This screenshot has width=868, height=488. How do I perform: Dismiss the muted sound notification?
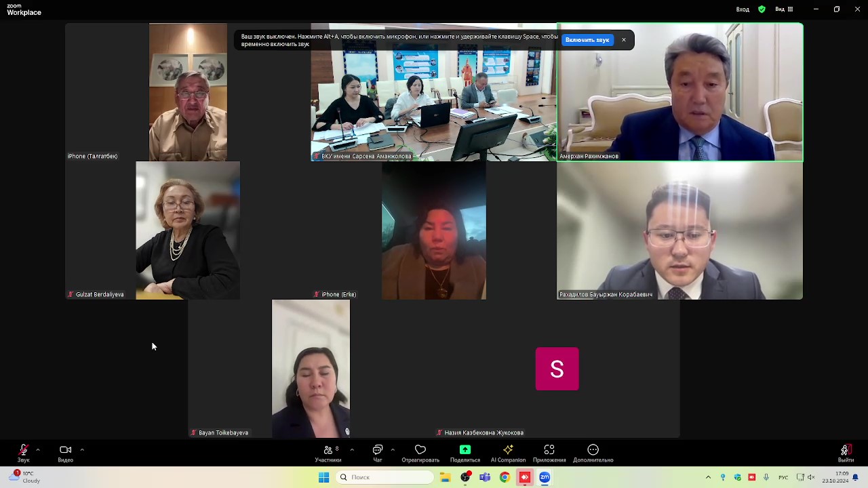coord(624,40)
